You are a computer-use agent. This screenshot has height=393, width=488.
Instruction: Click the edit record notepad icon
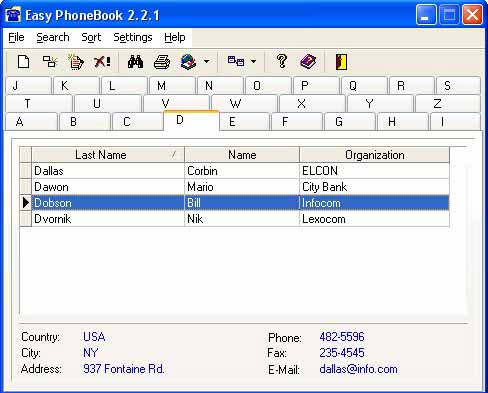pos(76,62)
